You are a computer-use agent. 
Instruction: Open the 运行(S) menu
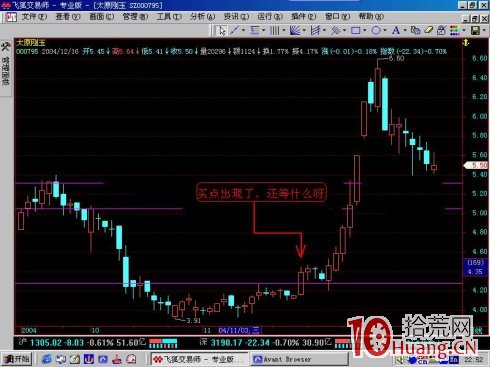(270, 16)
